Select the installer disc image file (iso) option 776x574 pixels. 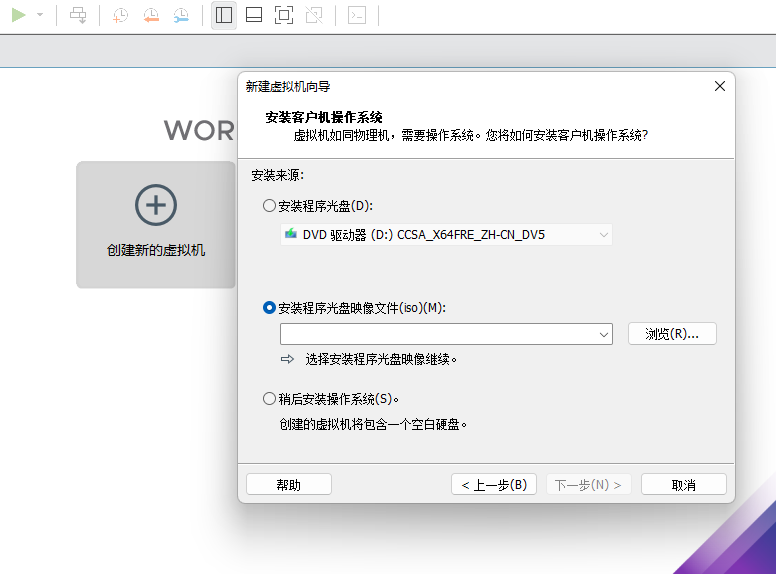269,308
